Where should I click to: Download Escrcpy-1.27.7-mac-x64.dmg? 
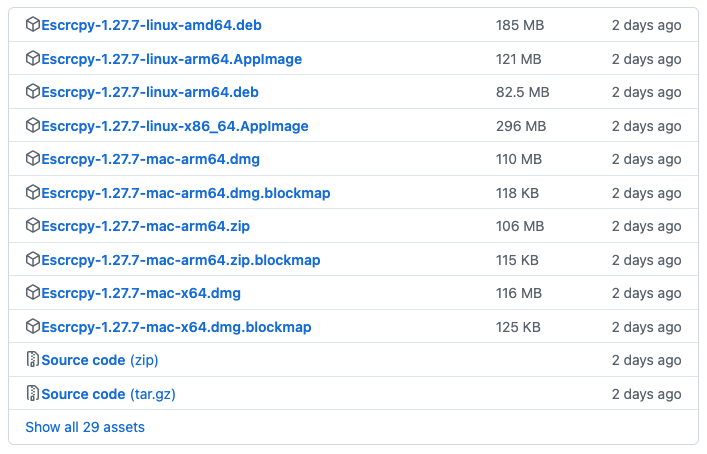click(141, 293)
